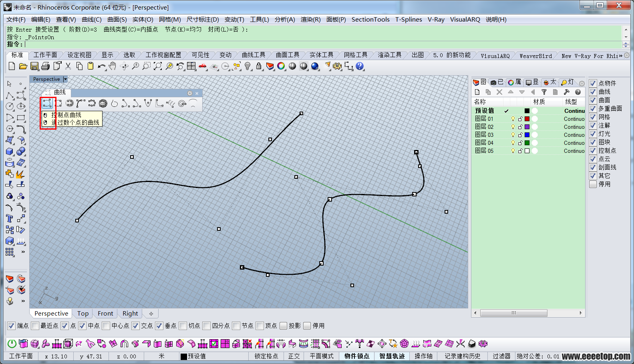Click the blue render sphere icon
The height and width of the screenshot is (364, 634).
click(315, 66)
